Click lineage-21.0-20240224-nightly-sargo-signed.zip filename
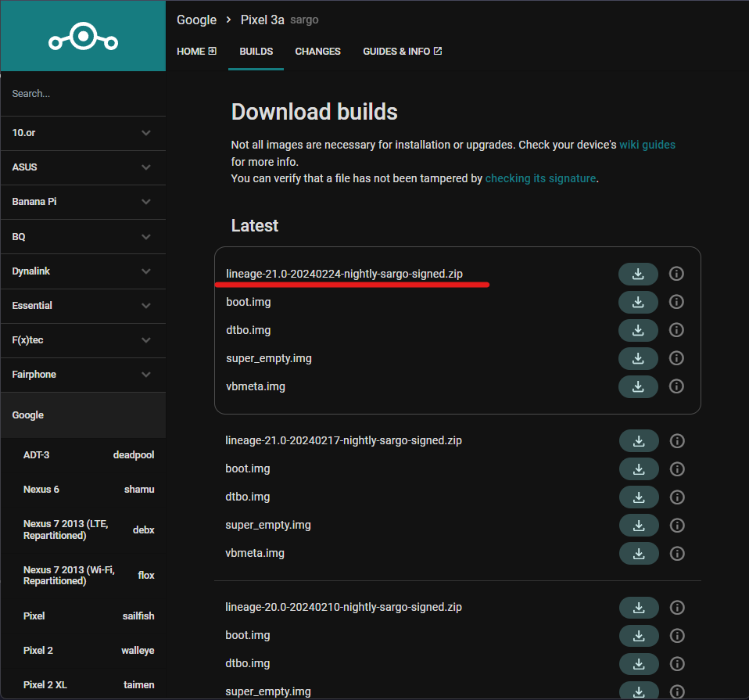749x700 pixels. pos(344,274)
